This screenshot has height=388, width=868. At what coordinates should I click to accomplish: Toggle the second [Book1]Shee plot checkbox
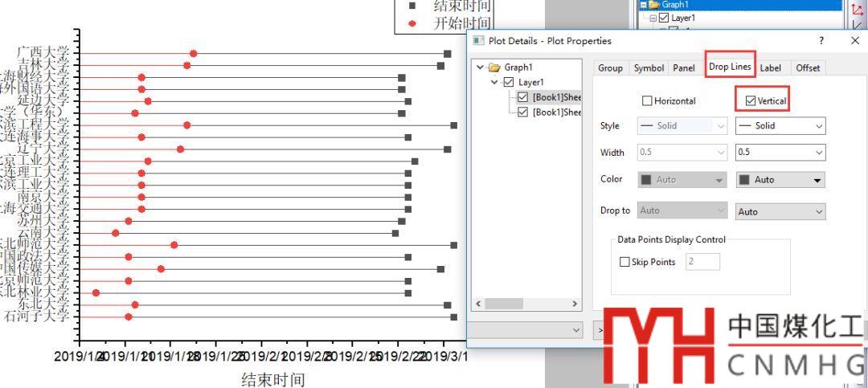click(x=523, y=112)
